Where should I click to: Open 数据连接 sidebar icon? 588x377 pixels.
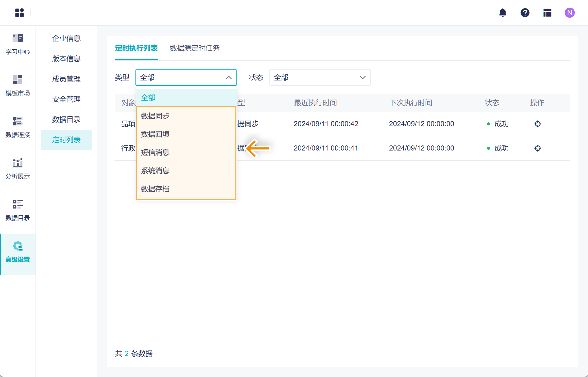[x=18, y=127]
